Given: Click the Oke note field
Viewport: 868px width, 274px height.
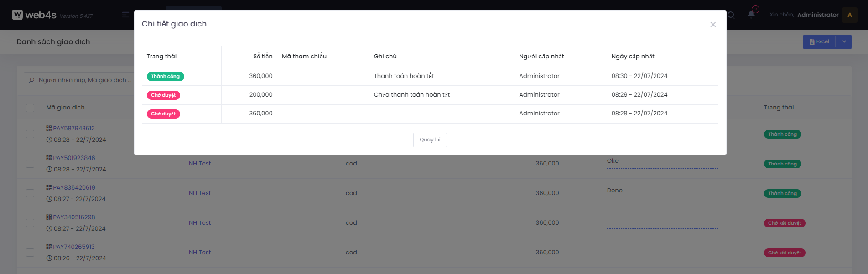Looking at the screenshot, I should coord(662,161).
